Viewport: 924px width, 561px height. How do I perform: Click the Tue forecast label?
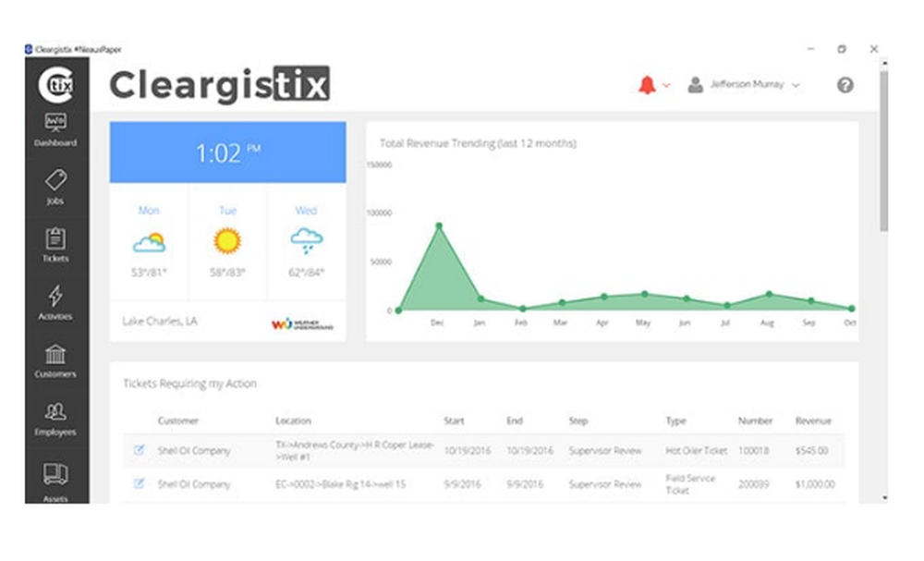point(227,211)
